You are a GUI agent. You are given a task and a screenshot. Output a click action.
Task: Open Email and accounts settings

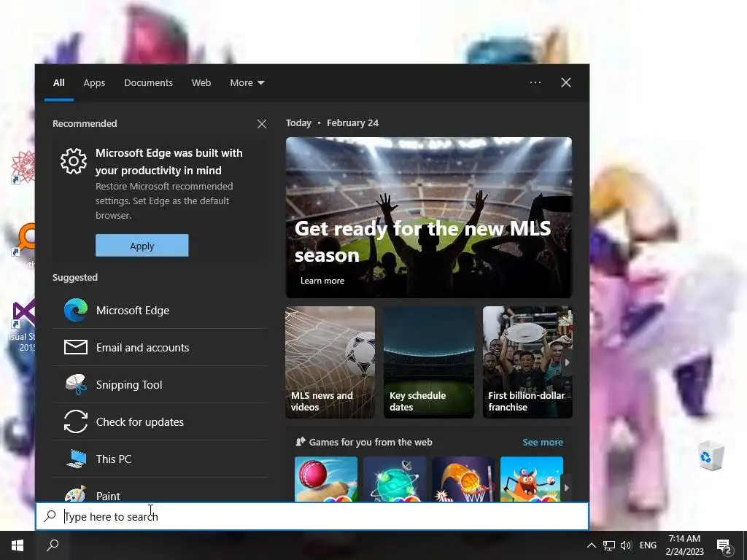160,348
